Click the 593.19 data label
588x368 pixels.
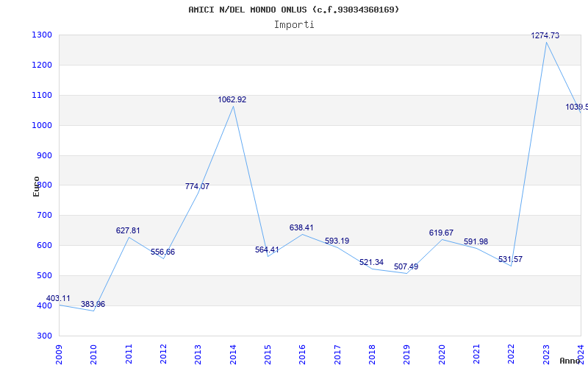pyautogui.click(x=337, y=241)
